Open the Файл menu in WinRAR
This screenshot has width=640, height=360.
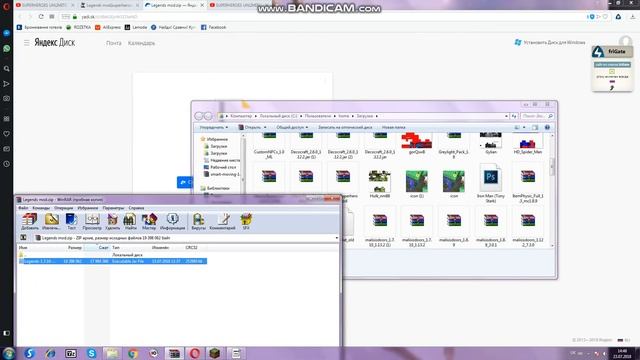pos(23,208)
